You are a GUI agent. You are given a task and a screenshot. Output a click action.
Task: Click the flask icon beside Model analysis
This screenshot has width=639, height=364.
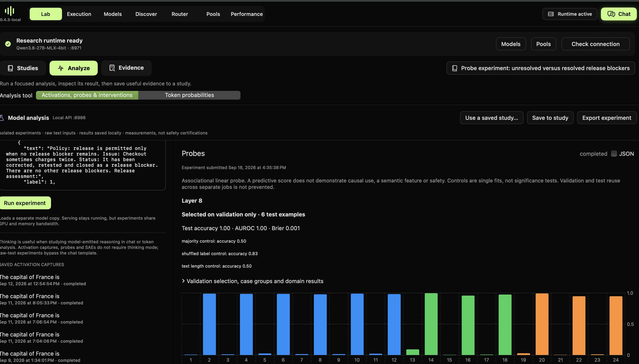click(x=2, y=118)
